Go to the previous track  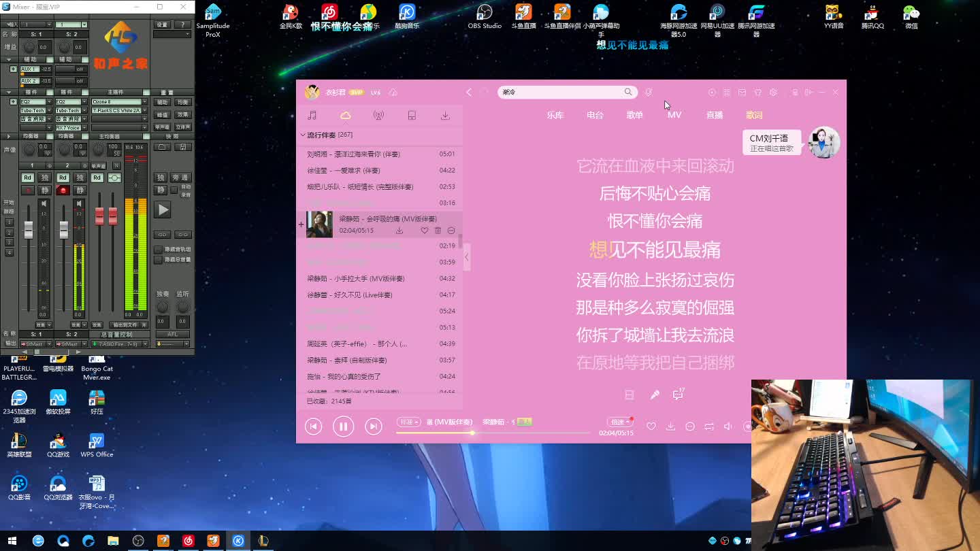[x=313, y=427]
